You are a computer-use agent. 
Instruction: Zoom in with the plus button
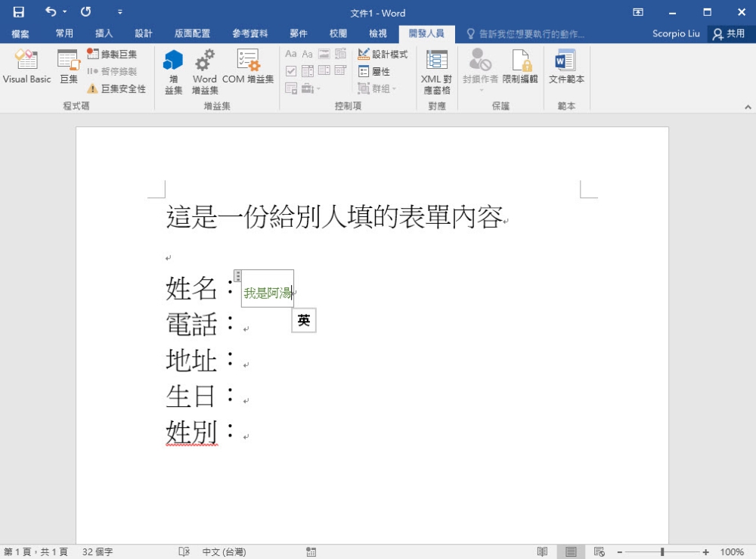[x=706, y=551]
